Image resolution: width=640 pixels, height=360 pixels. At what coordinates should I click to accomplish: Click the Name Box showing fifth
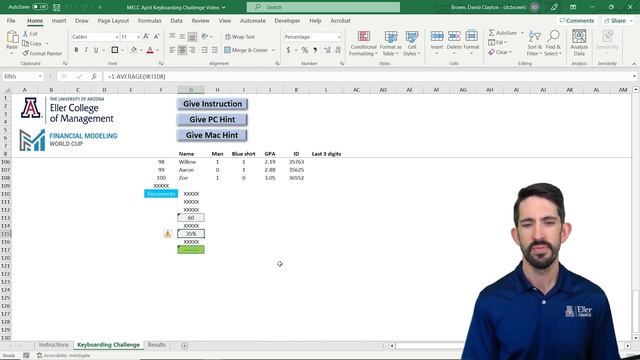point(23,76)
